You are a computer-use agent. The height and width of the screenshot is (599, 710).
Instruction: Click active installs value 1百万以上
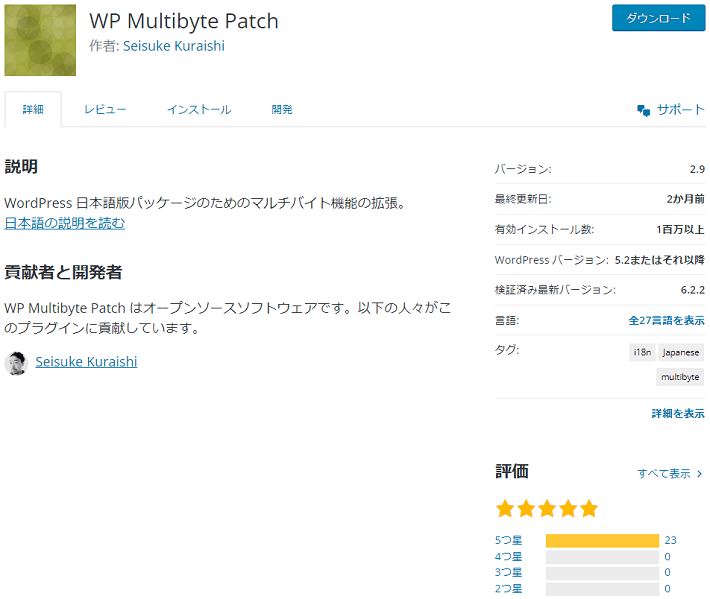click(x=681, y=230)
